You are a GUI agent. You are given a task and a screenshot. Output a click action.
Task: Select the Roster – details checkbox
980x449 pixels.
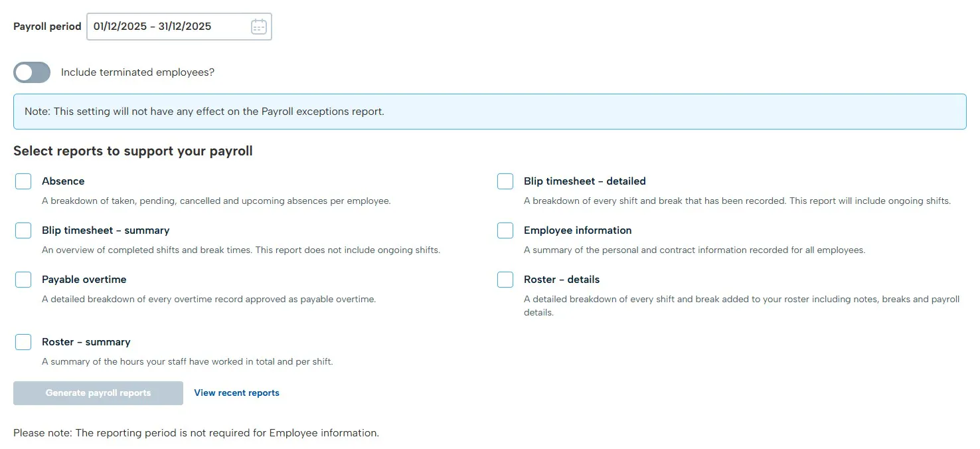click(505, 280)
